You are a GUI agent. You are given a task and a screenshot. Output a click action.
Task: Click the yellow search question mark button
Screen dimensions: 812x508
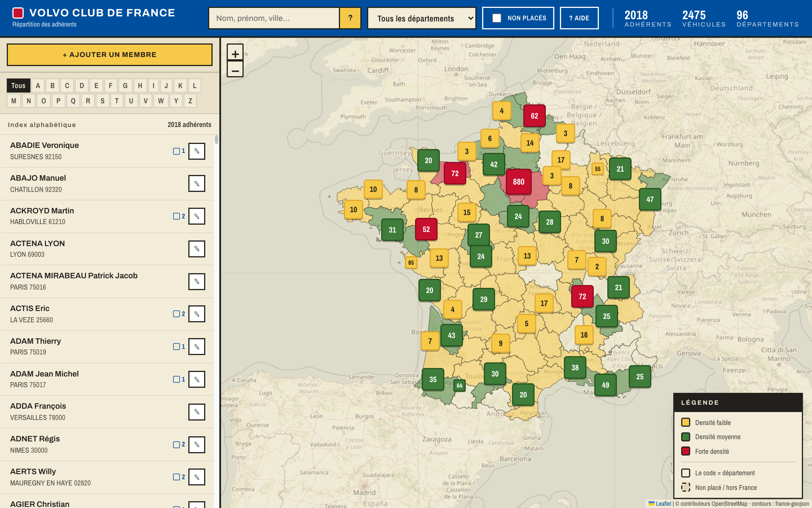[350, 18]
